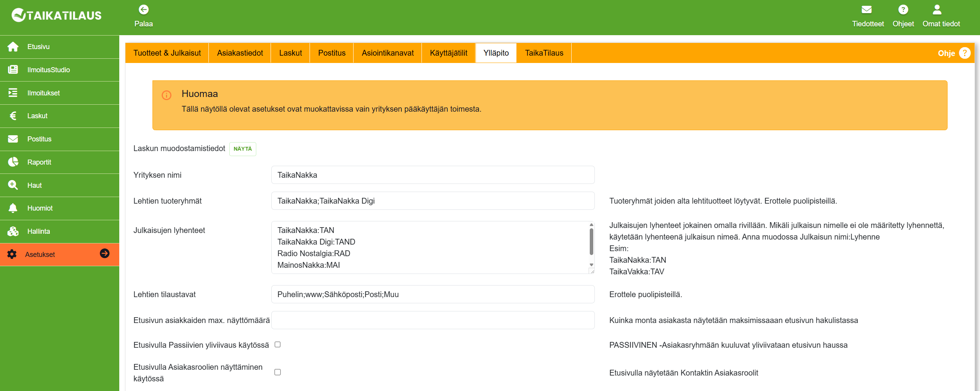This screenshot has height=391, width=980.
Task: Expand Asetukset with the arrow circle icon
Action: (105, 253)
